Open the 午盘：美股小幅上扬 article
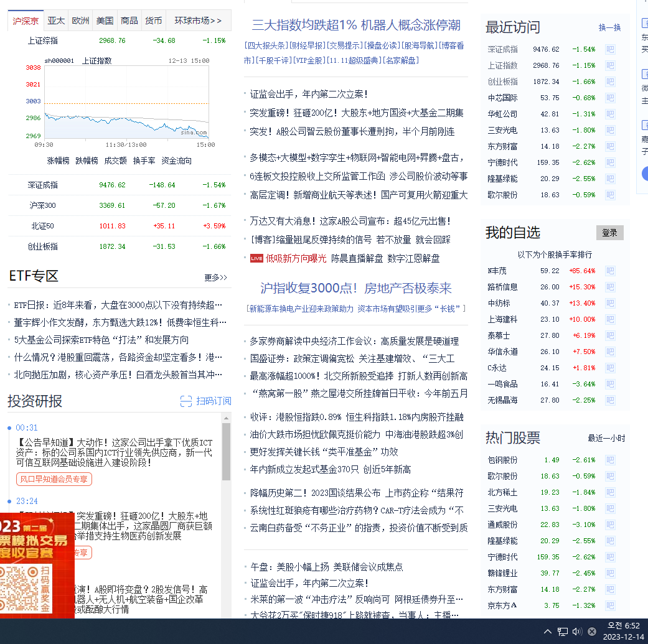Image resolution: width=648 pixels, height=644 pixels. click(326, 567)
